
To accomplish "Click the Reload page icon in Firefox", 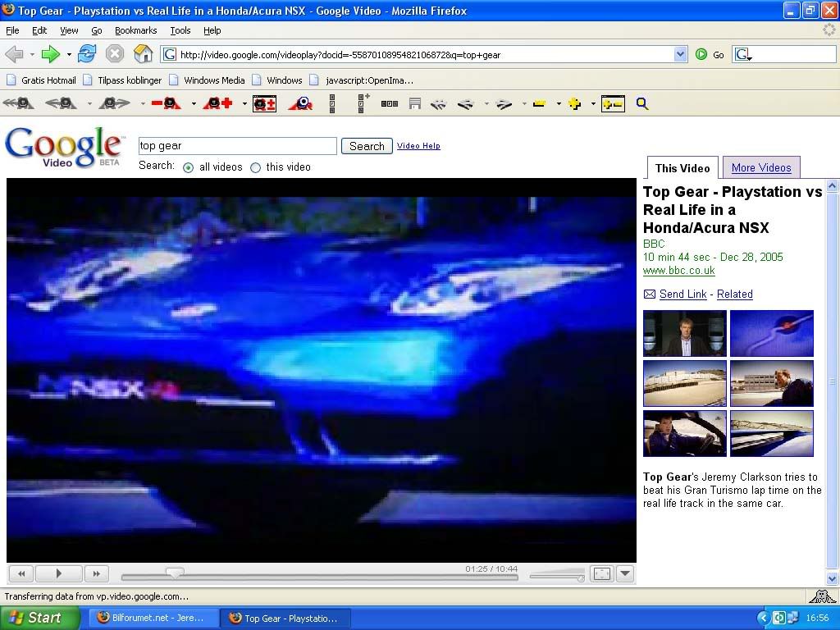I will (x=86, y=53).
